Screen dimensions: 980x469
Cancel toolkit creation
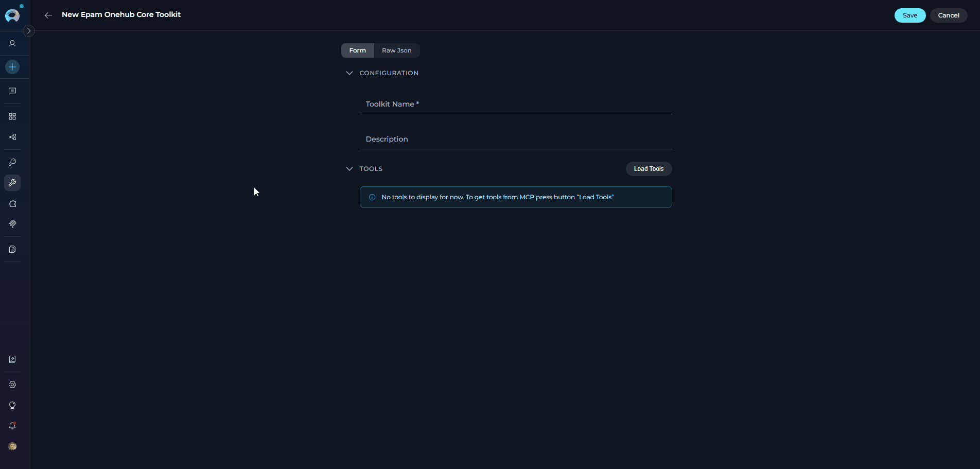949,15
